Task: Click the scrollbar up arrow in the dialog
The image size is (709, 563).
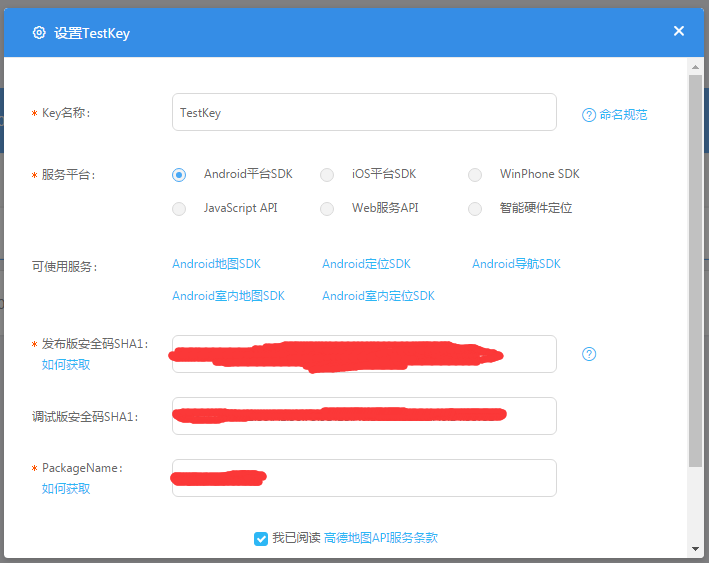Action: (x=695, y=67)
